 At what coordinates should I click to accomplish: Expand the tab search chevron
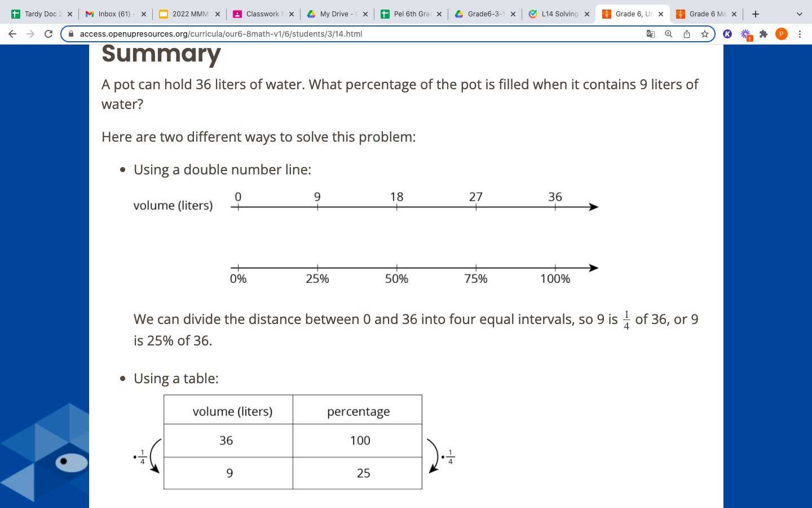799,14
